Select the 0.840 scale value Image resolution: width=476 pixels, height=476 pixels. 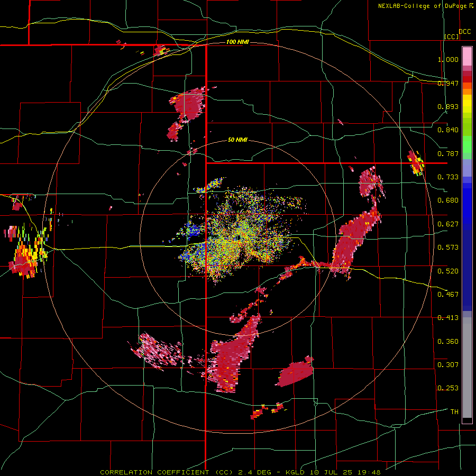coord(448,130)
